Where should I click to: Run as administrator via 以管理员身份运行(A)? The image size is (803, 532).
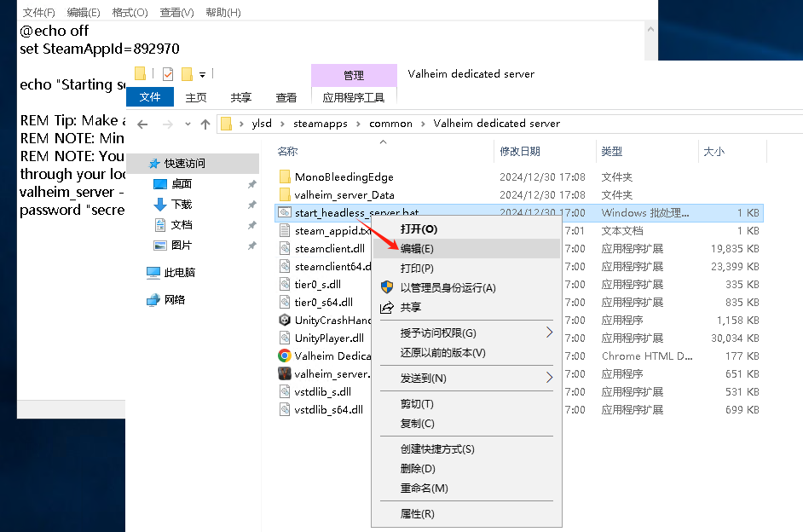(x=466, y=287)
